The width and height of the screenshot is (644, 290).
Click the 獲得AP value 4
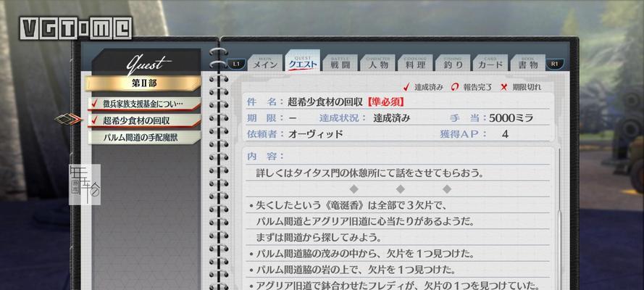[x=505, y=134]
